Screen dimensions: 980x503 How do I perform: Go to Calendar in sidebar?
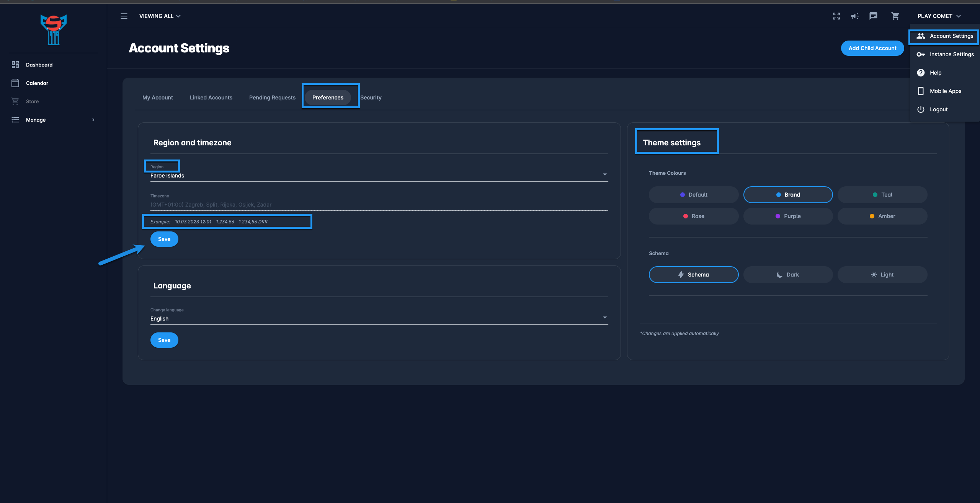(x=37, y=83)
